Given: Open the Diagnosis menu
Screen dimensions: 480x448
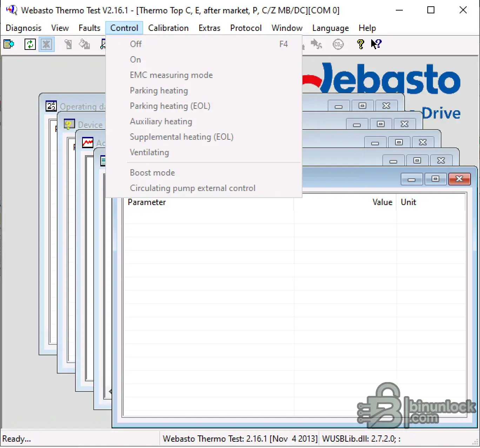Looking at the screenshot, I should (24, 28).
